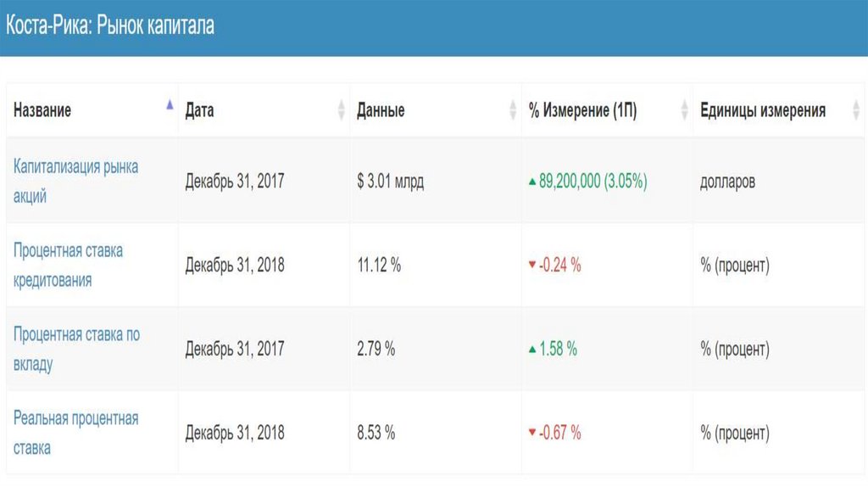The width and height of the screenshot is (868, 487).
Task: Click the green up triangle next to 1.58 %
Action: 531,349
